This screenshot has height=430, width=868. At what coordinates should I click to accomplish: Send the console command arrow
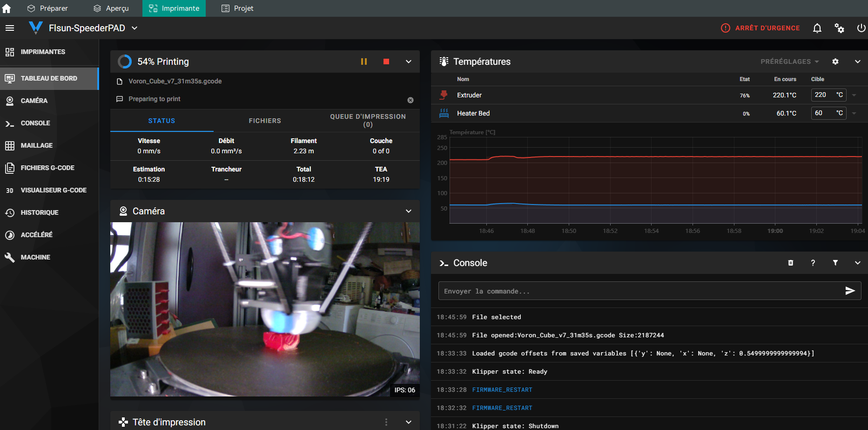point(850,291)
